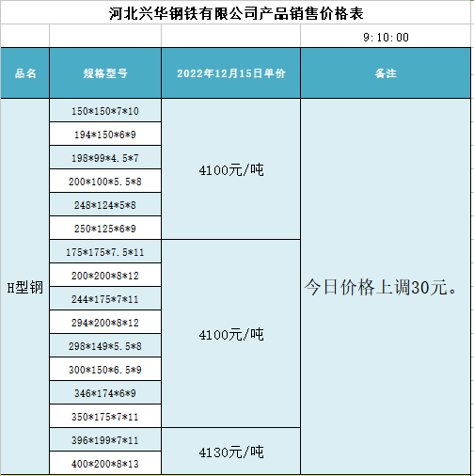Select the 品名 header cell
This screenshot has width=474, height=476.
tap(25, 73)
